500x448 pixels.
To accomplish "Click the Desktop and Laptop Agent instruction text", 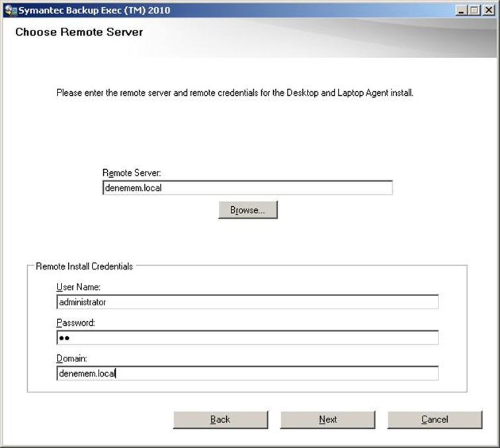I will pyautogui.click(x=235, y=93).
